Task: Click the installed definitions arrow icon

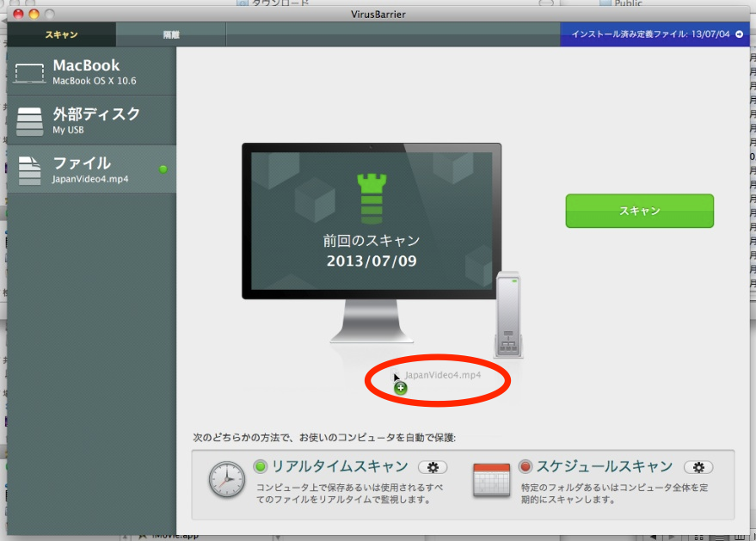Action: (739, 34)
